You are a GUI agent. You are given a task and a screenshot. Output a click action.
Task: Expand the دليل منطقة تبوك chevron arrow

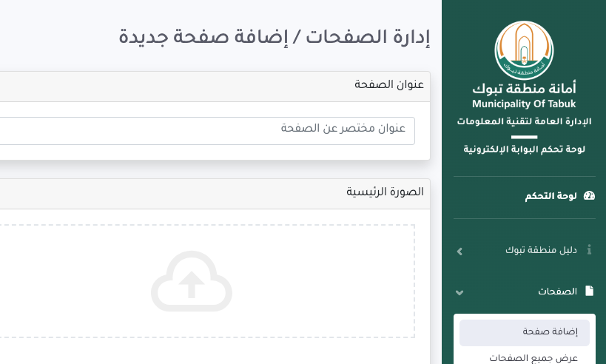[459, 252]
